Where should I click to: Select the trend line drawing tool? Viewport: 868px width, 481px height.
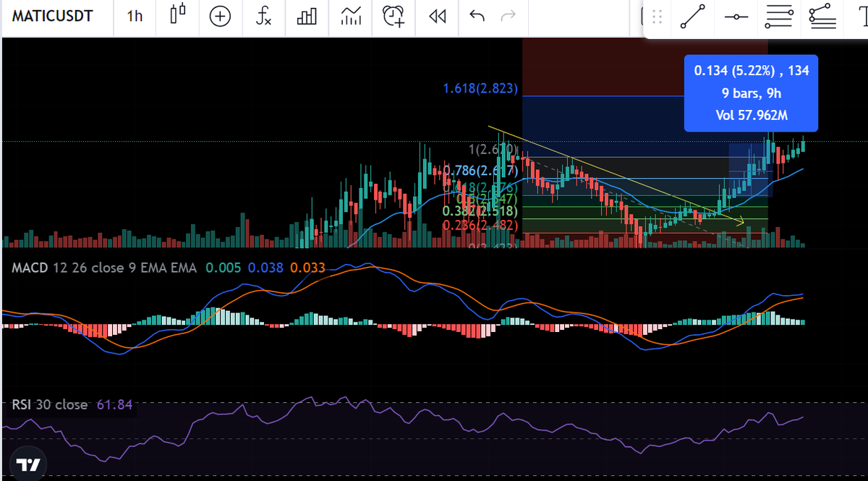[692, 17]
